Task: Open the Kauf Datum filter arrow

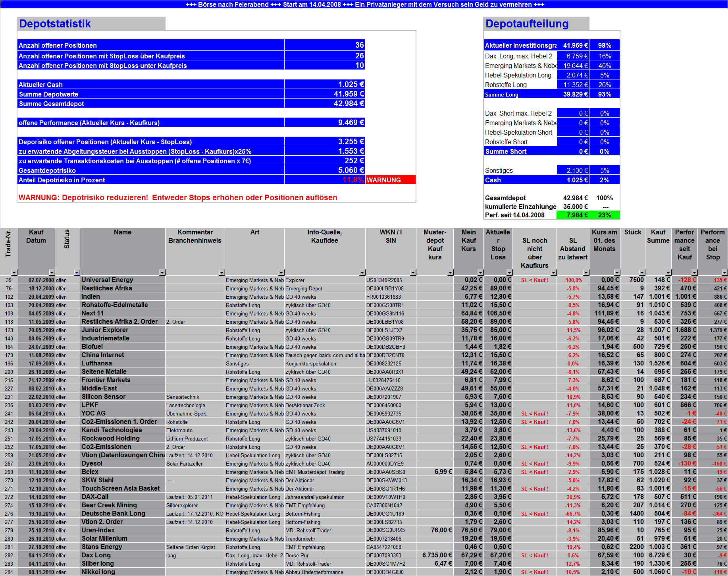Action: coord(52,273)
